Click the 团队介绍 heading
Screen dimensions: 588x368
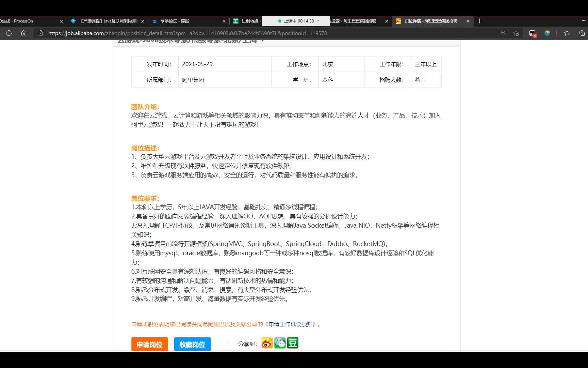145,107
